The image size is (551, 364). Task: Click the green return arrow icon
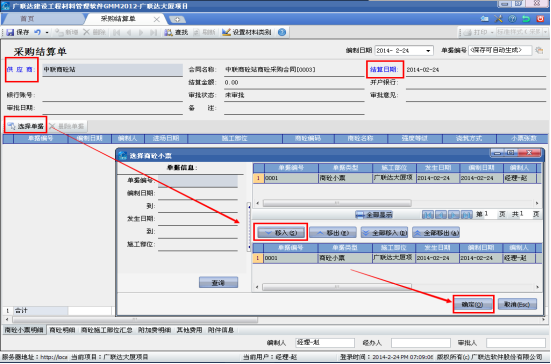(x=526, y=19)
